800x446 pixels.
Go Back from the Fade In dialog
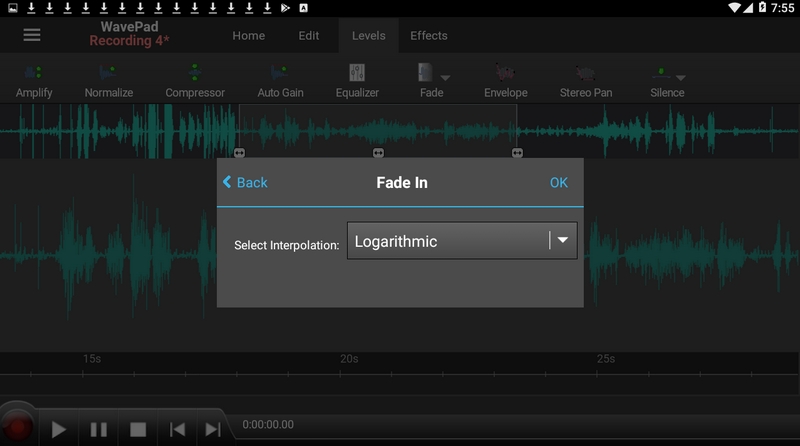coord(245,182)
